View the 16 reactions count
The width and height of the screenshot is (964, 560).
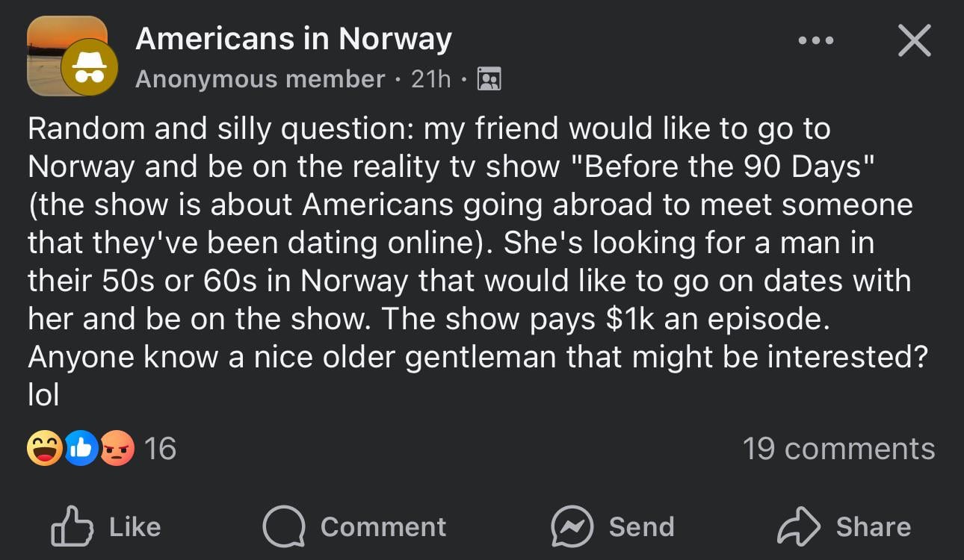click(159, 448)
